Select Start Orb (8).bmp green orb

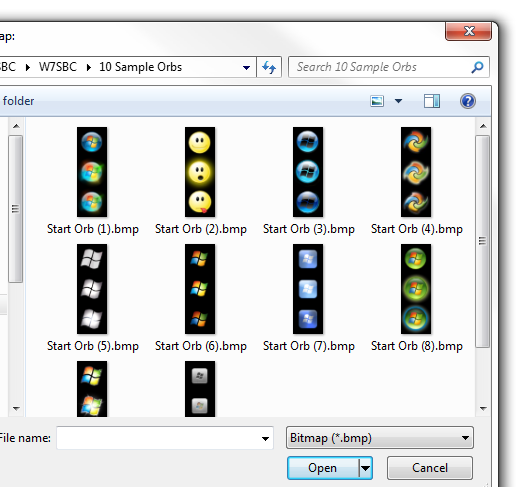click(416, 289)
